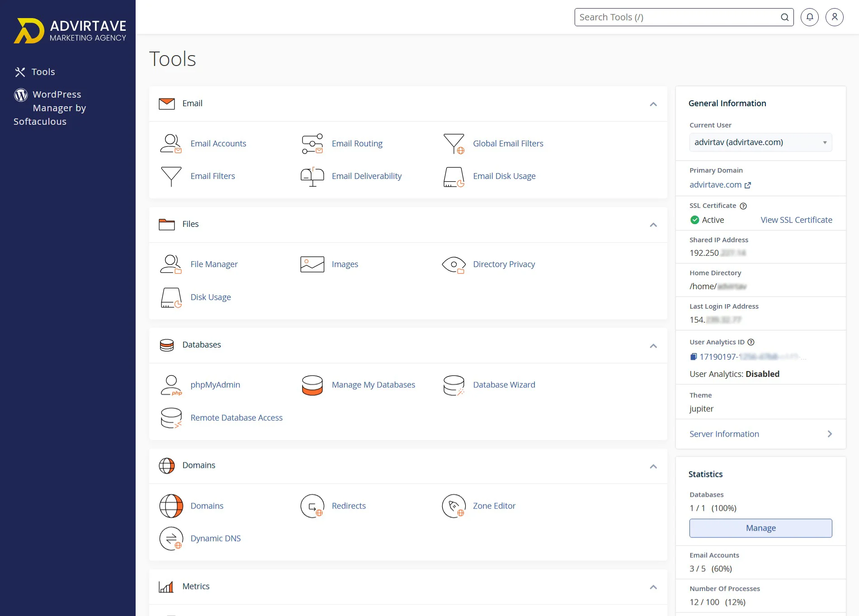859x616 pixels.
Task: Open View SSL Certificate link
Action: point(797,220)
